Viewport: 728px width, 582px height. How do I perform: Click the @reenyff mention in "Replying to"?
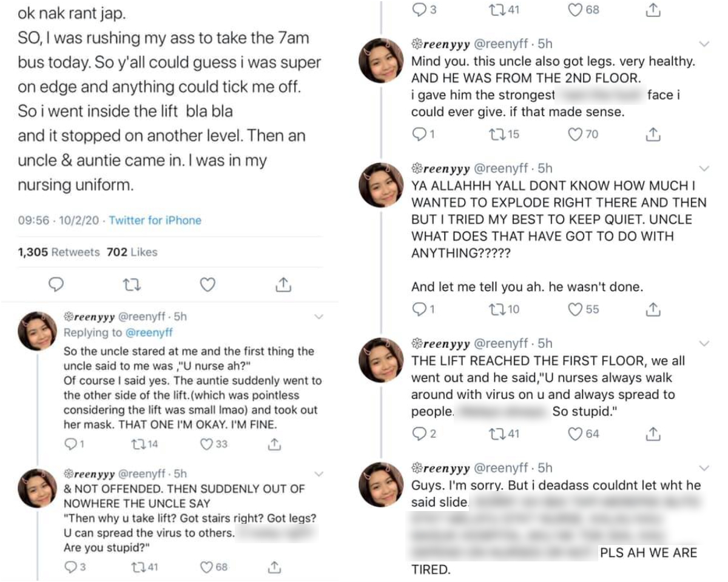click(150, 332)
